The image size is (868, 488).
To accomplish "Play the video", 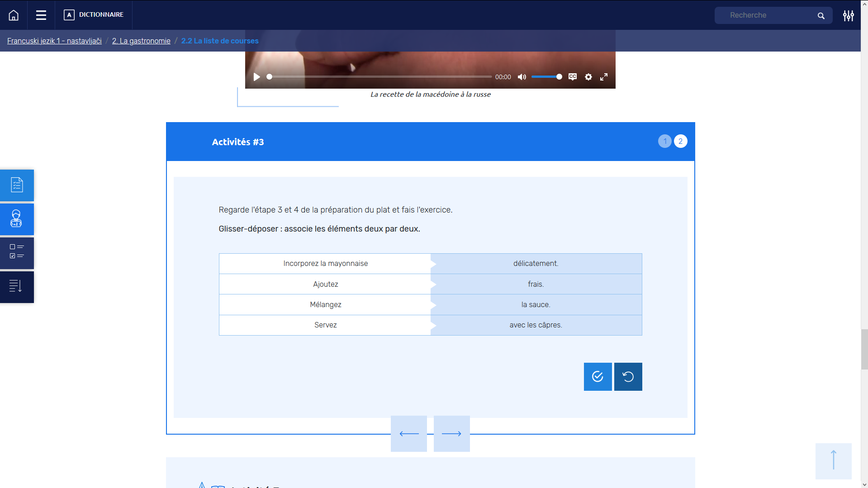I will pyautogui.click(x=256, y=77).
